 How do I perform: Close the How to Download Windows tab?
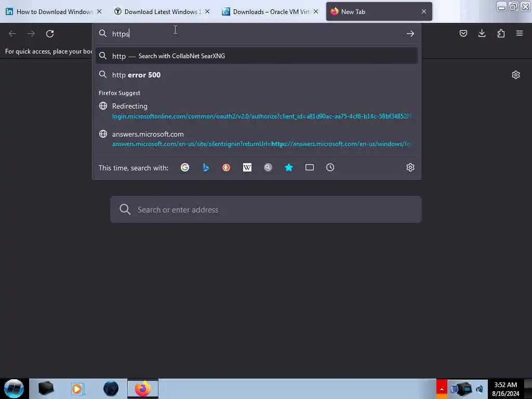[x=99, y=11]
